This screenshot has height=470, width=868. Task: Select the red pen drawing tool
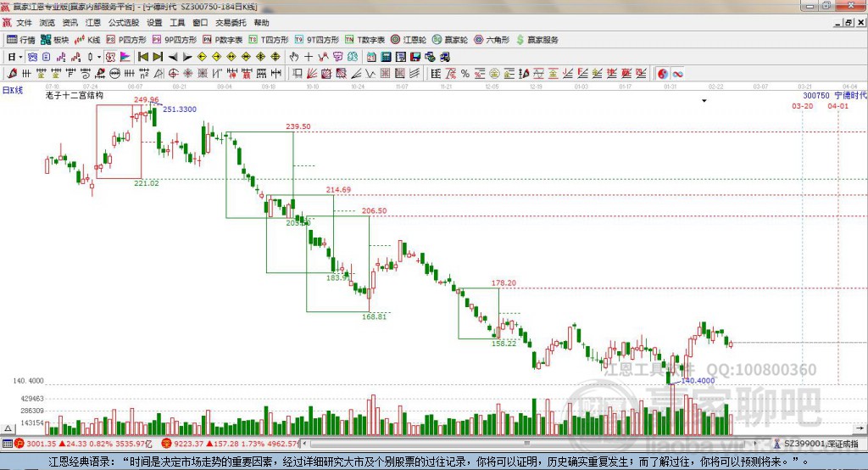point(12,73)
